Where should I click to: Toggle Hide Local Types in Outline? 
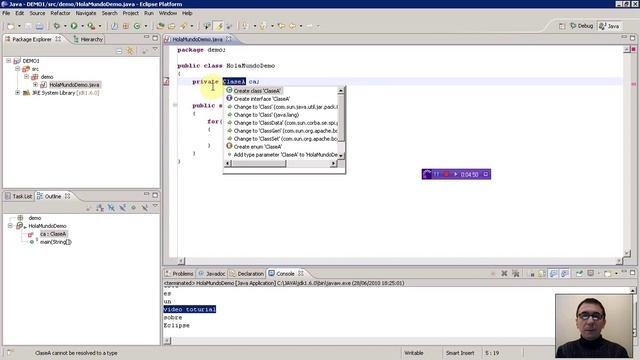point(144,208)
